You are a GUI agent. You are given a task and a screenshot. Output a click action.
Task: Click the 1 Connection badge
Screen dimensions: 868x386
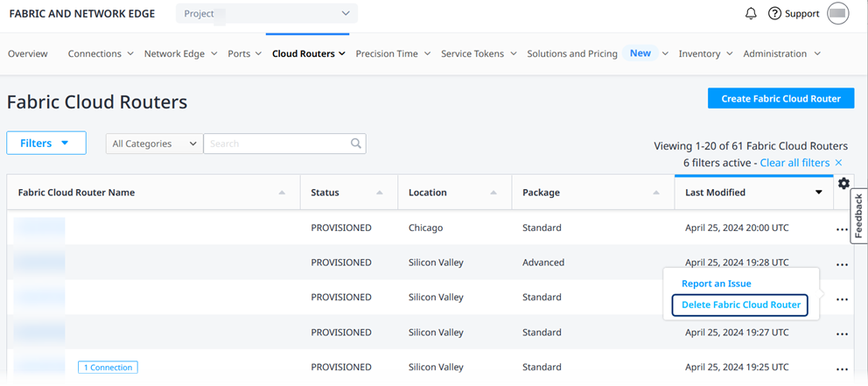pyautogui.click(x=108, y=367)
